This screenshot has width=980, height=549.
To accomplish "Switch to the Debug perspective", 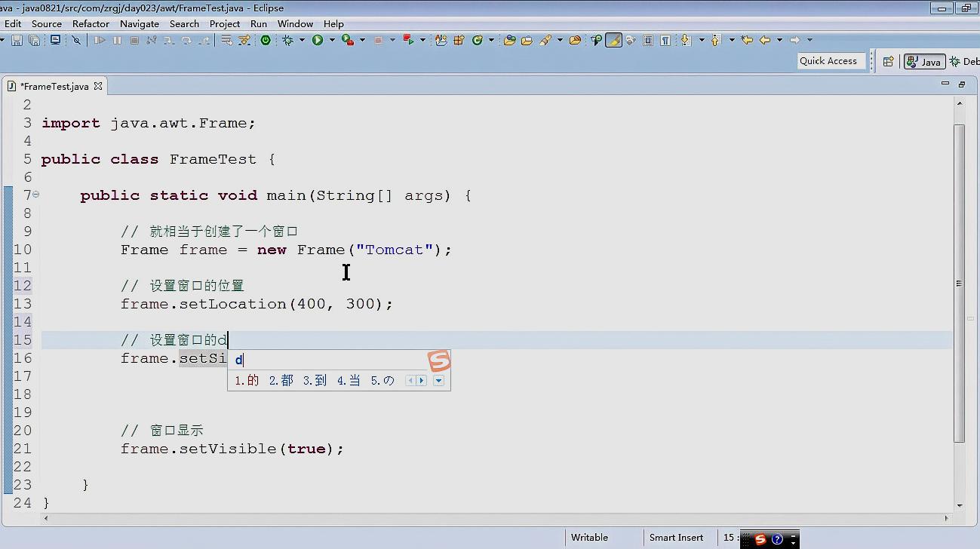I will click(965, 62).
